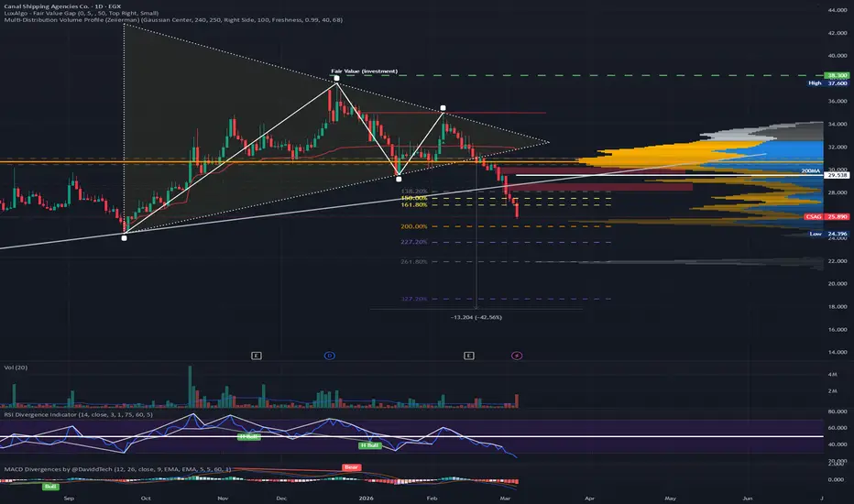Click the red CSAG 25.890 price label
Image resolution: width=854 pixels, height=504 pixels.
click(827, 216)
